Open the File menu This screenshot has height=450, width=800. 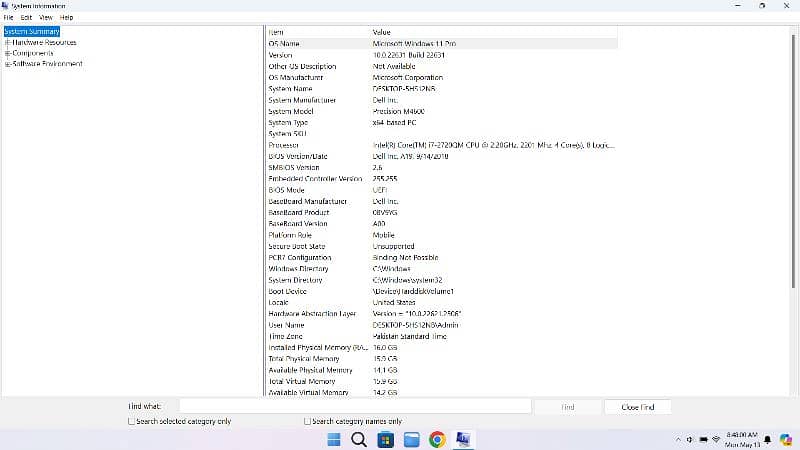click(x=9, y=17)
